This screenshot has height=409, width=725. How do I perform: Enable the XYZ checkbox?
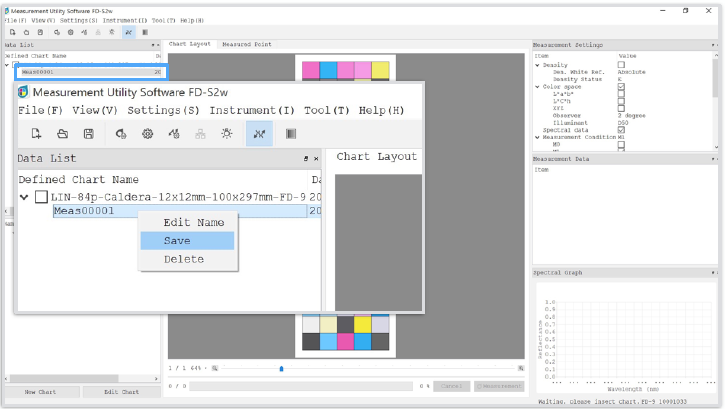click(x=621, y=108)
